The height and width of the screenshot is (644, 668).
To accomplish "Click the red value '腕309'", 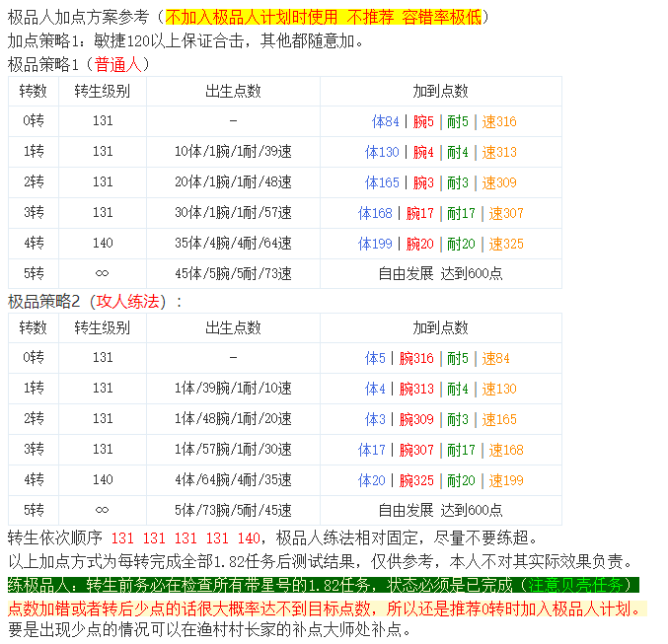I will point(416,419).
